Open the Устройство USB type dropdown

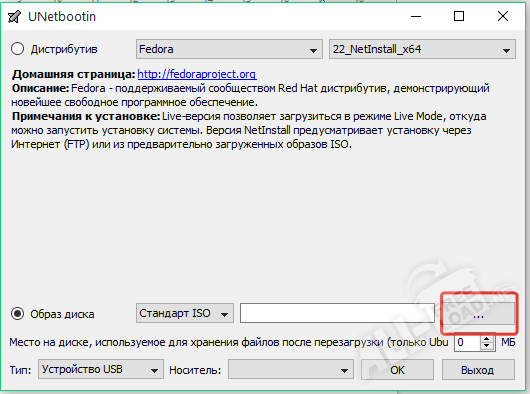tap(101, 369)
